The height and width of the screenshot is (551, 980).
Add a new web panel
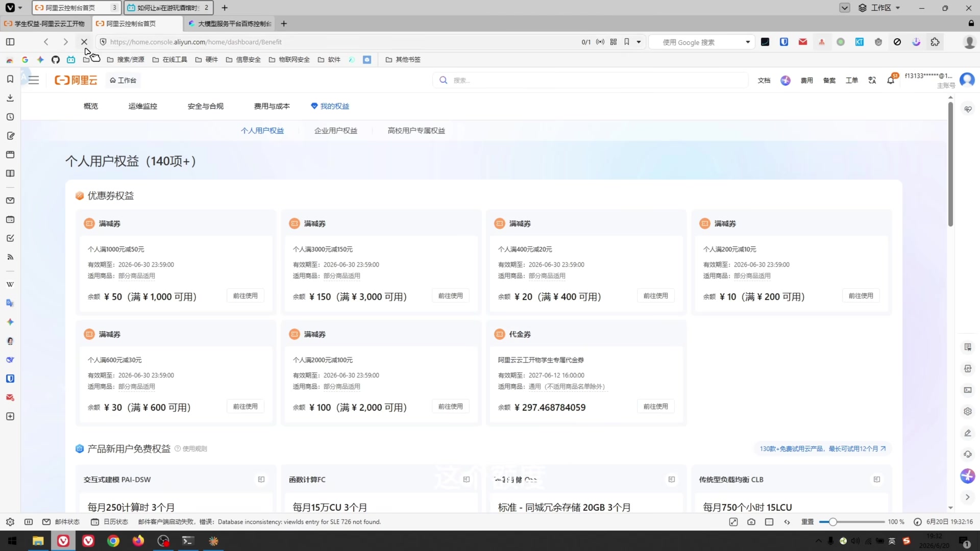10,416
